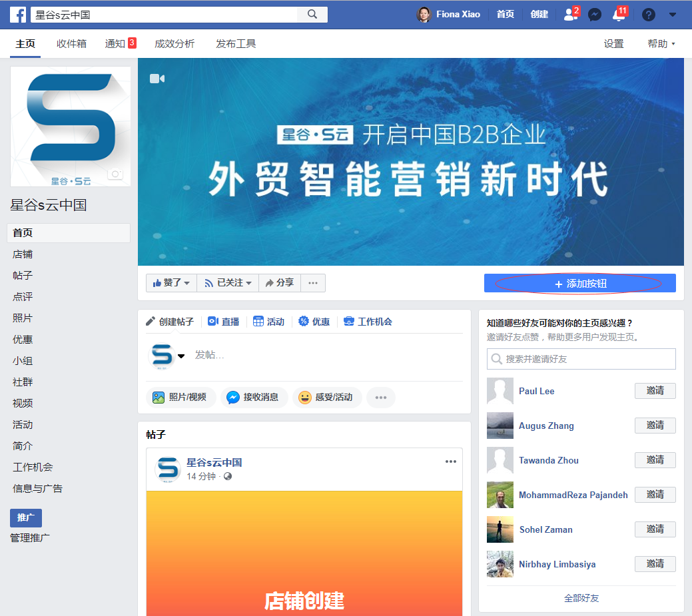Click the 搜索并邀请好友 search field

pos(581,359)
